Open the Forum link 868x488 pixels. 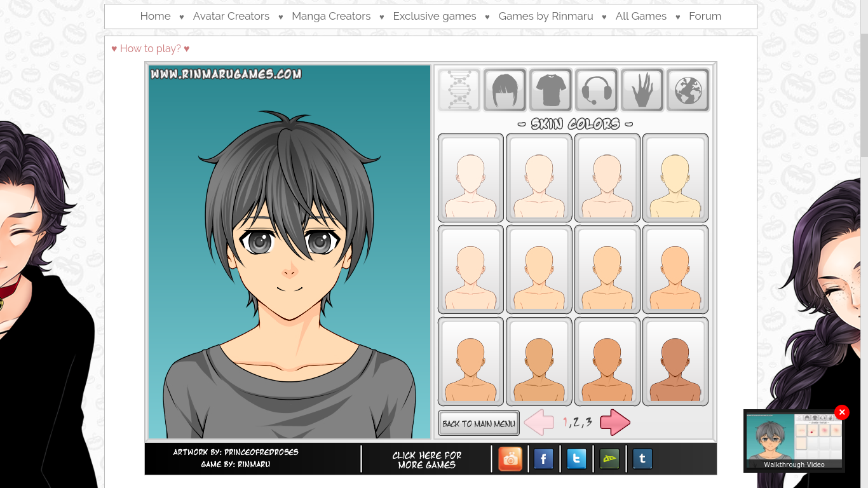coord(705,16)
